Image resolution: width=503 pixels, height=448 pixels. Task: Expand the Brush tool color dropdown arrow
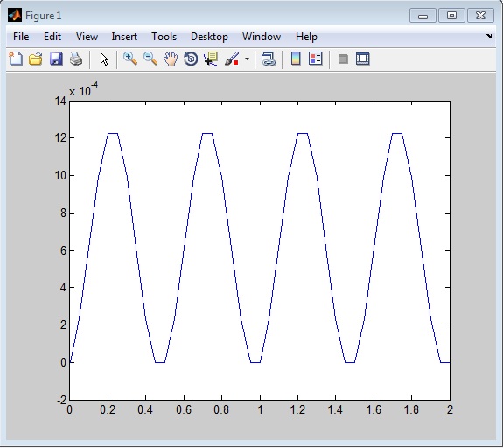[x=247, y=59]
